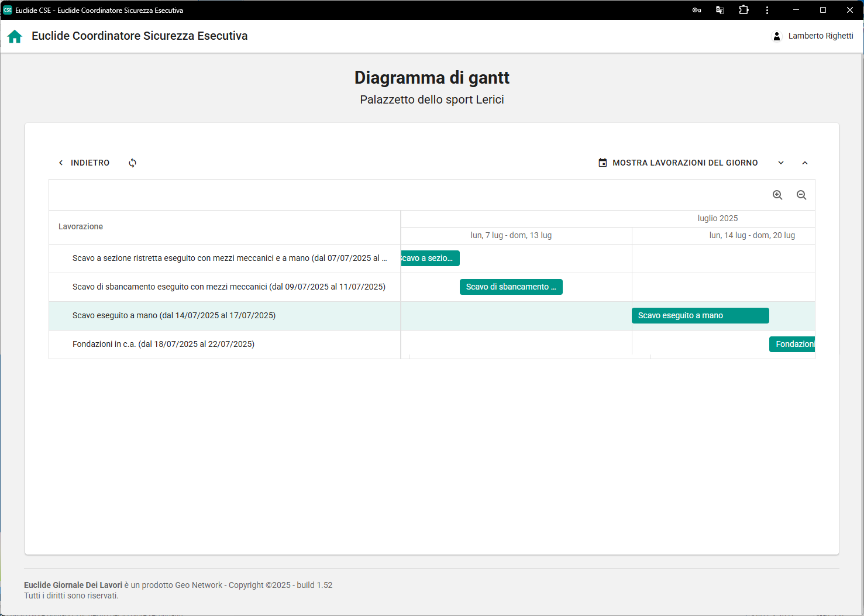
Task: Expand with the down chevron arrow
Action: coord(781,163)
